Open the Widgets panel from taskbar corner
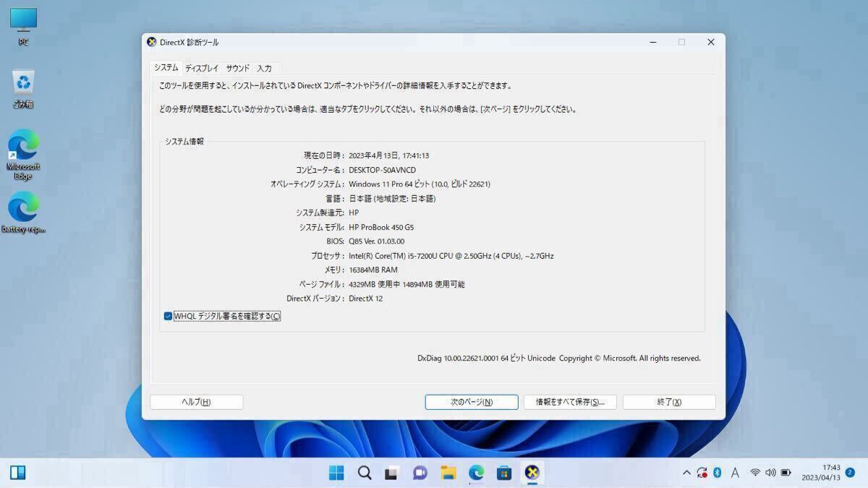Image resolution: width=868 pixels, height=488 pixels. click(17, 473)
